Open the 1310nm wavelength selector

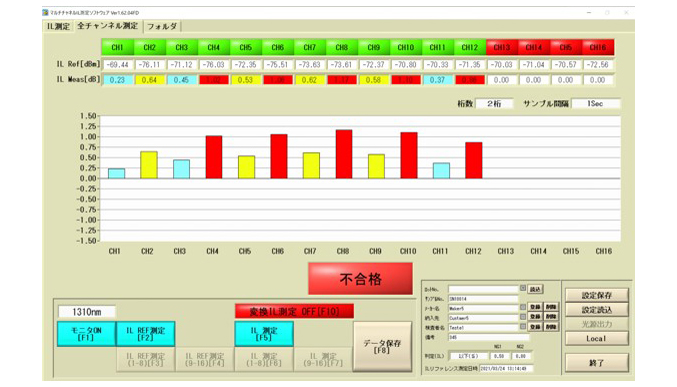pyautogui.click(x=87, y=311)
